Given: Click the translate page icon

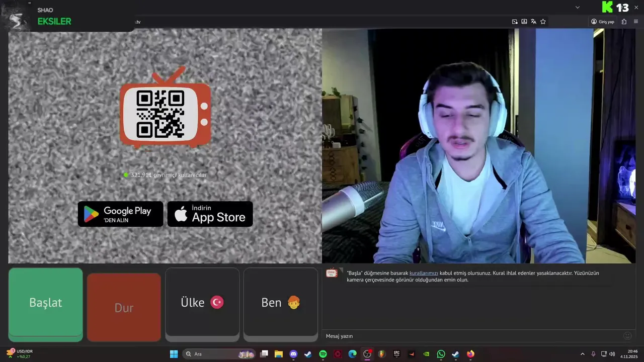Looking at the screenshot, I should coord(533,22).
